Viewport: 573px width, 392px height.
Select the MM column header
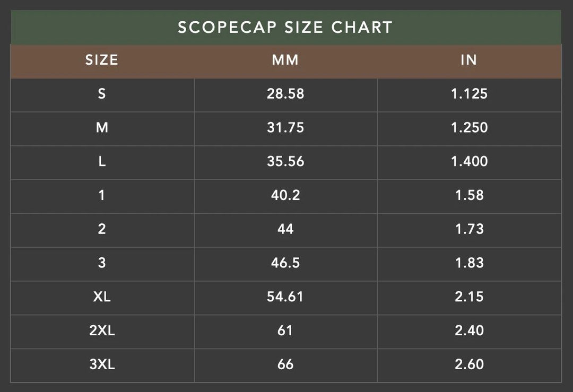click(x=285, y=60)
